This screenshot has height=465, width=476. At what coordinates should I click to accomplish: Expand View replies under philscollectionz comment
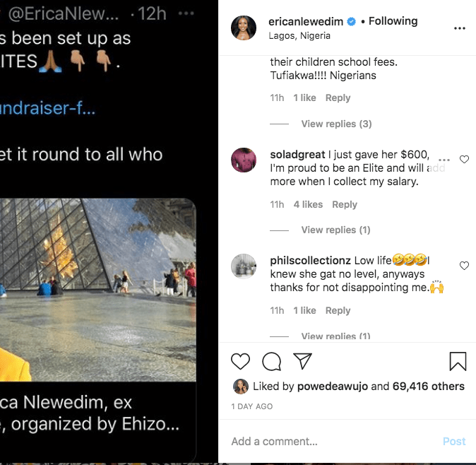[x=336, y=336]
